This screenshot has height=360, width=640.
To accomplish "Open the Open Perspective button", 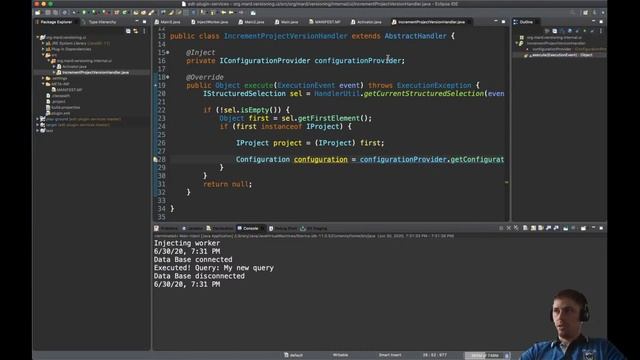I will (585, 13).
